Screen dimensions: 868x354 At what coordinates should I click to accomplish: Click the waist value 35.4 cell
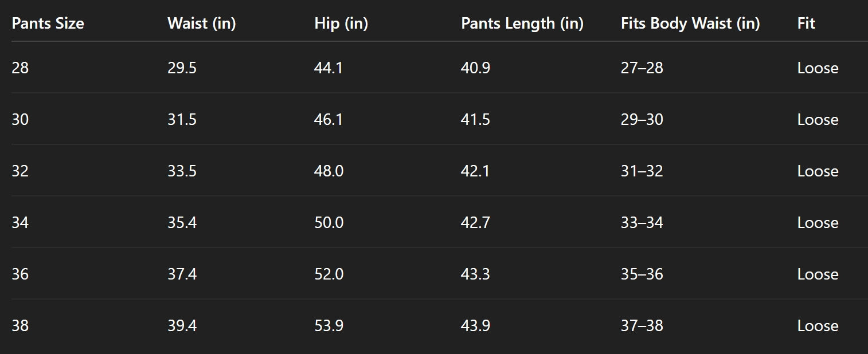[x=182, y=223]
